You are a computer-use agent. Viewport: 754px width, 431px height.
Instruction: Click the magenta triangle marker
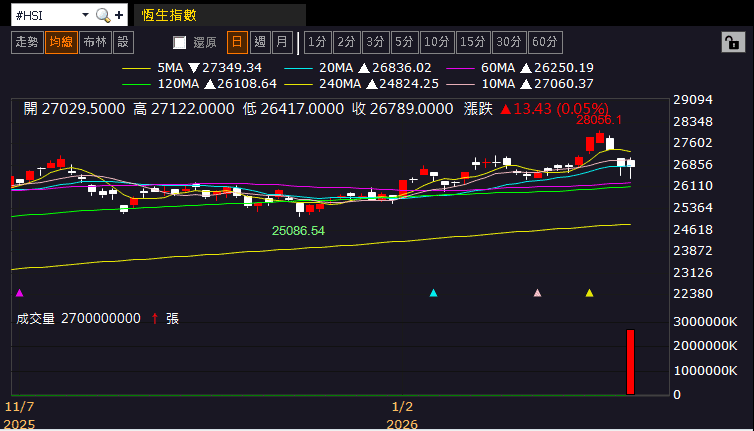(19, 292)
